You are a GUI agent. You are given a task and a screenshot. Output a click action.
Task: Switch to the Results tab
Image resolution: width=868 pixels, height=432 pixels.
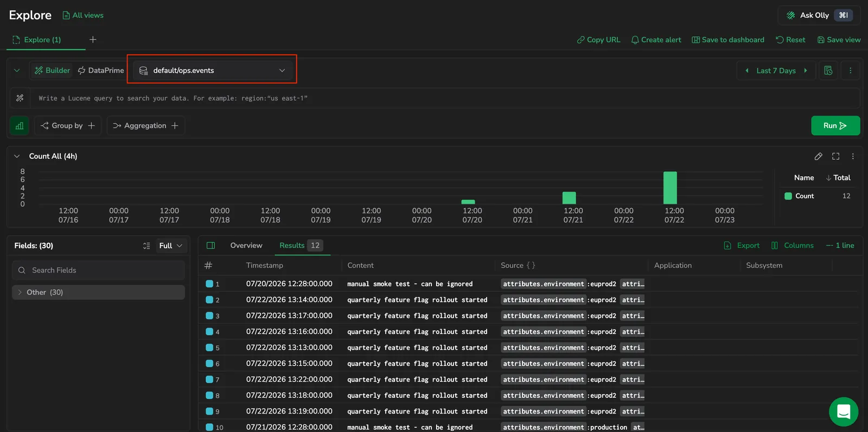[x=301, y=246]
